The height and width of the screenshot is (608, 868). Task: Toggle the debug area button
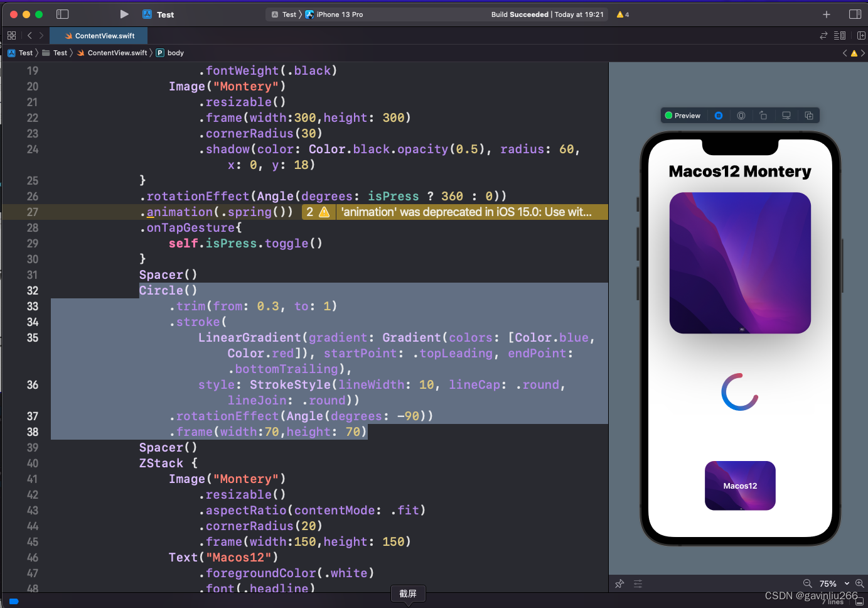coord(859,602)
